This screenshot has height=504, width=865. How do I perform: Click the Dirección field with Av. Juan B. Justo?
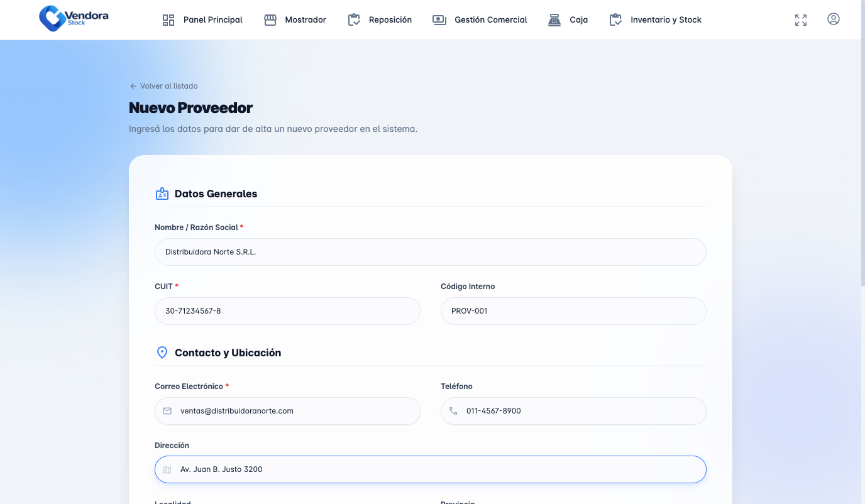click(x=431, y=469)
